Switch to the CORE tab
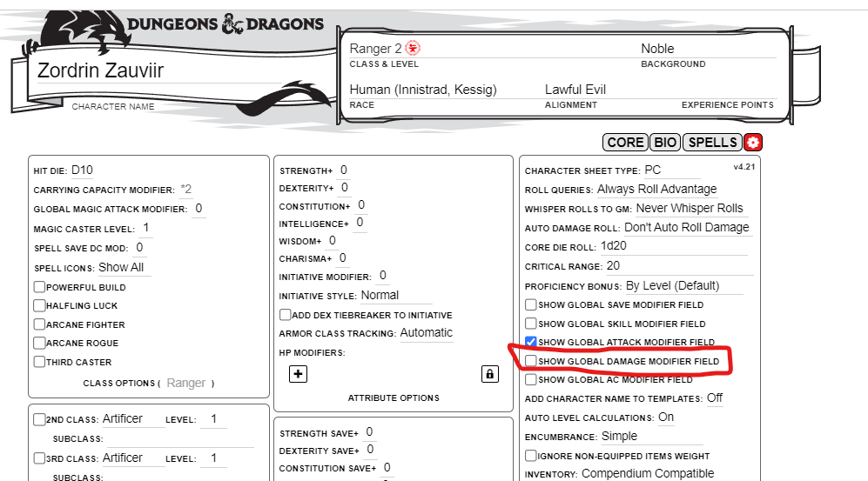The width and height of the screenshot is (868, 481). 625,143
